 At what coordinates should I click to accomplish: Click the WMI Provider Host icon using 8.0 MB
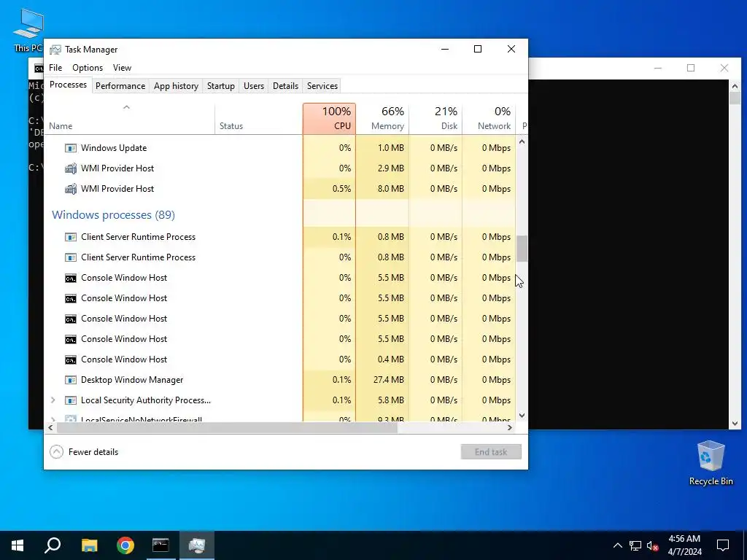click(71, 189)
